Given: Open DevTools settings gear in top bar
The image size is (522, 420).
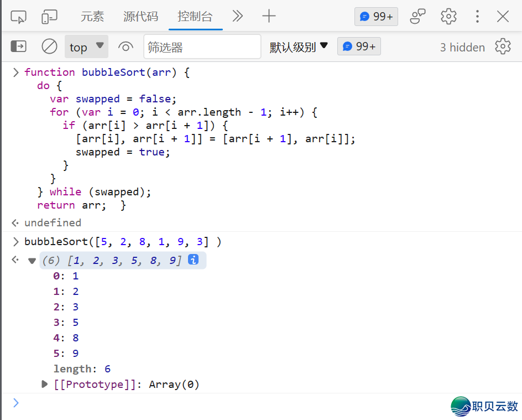Looking at the screenshot, I should point(448,17).
